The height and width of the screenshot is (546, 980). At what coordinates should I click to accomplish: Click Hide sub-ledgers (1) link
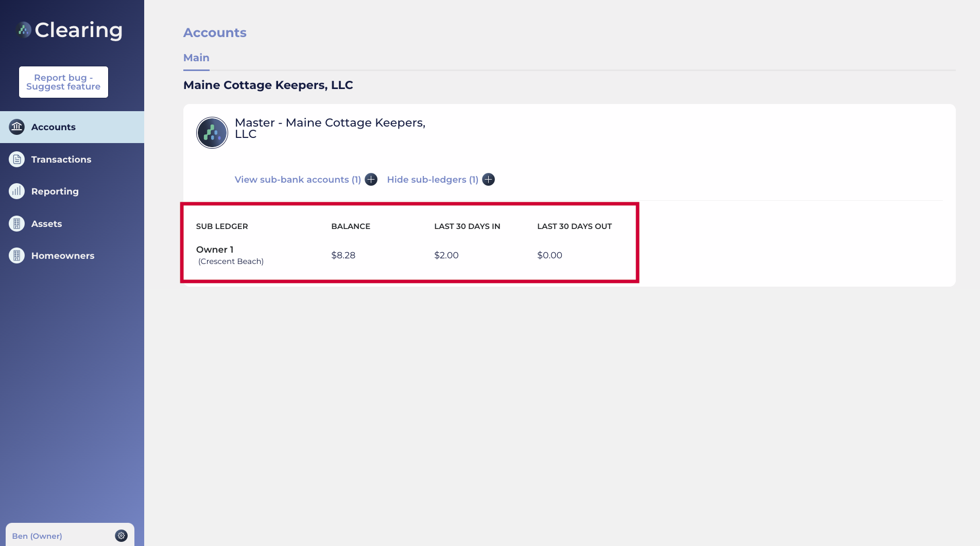tap(433, 180)
